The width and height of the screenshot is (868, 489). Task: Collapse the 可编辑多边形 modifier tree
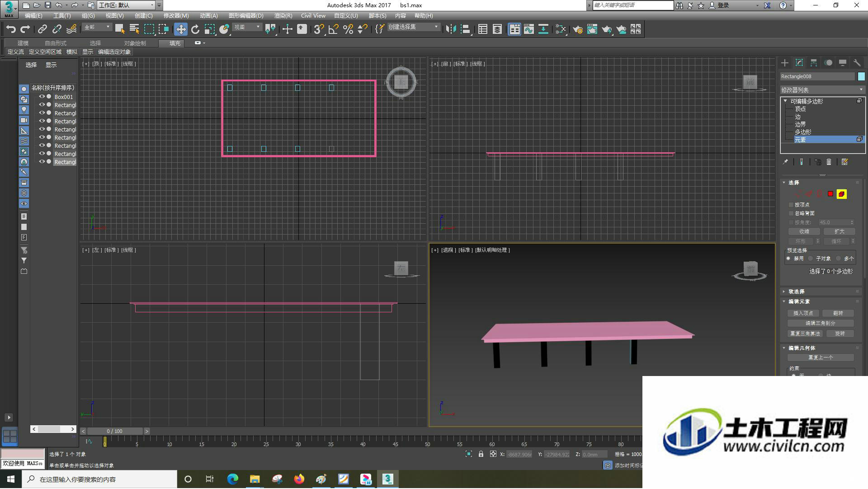point(786,101)
